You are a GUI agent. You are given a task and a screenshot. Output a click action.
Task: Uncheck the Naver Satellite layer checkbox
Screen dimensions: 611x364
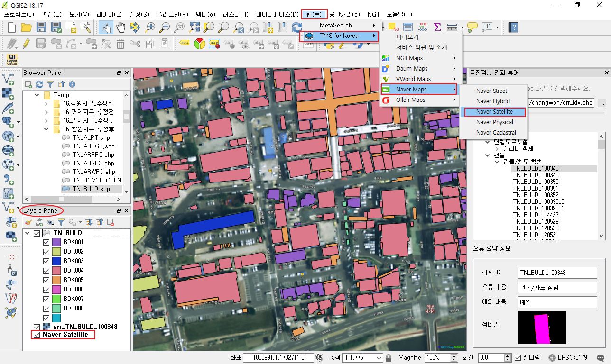pyautogui.click(x=37, y=335)
